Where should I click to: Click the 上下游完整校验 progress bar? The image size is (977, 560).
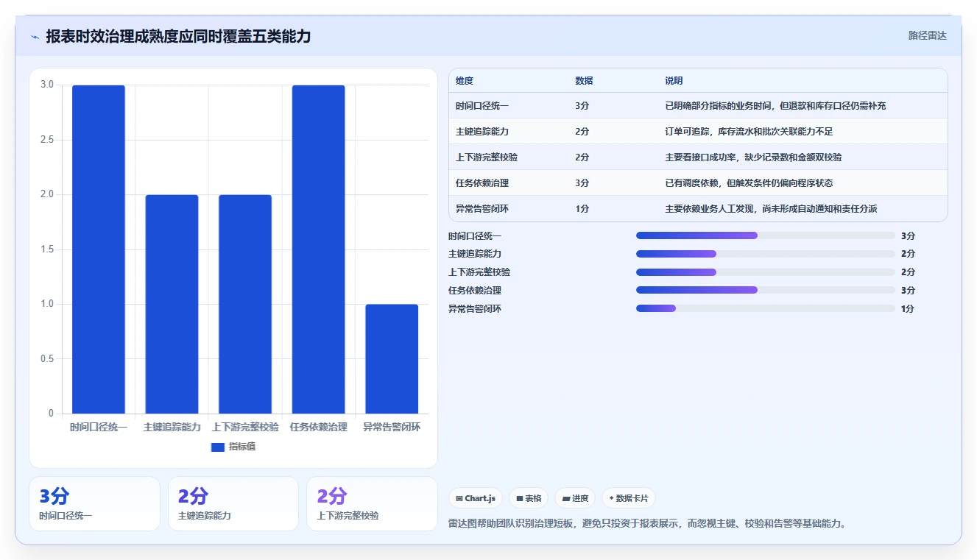point(766,272)
